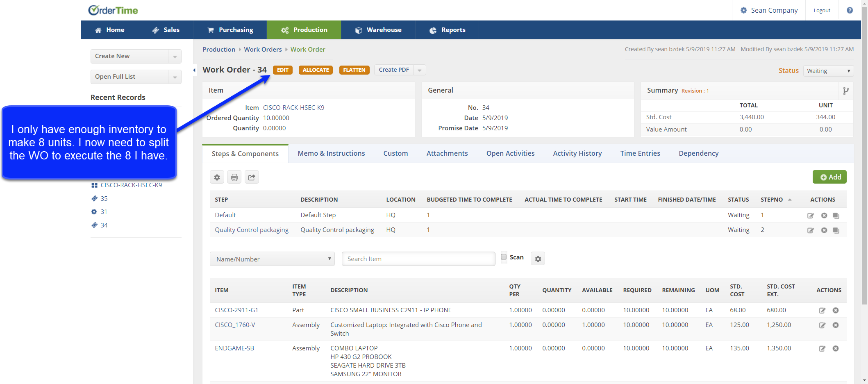Viewport: 868px width, 384px height.
Task: Open the Quality Control packaging step link
Action: pyautogui.click(x=252, y=230)
